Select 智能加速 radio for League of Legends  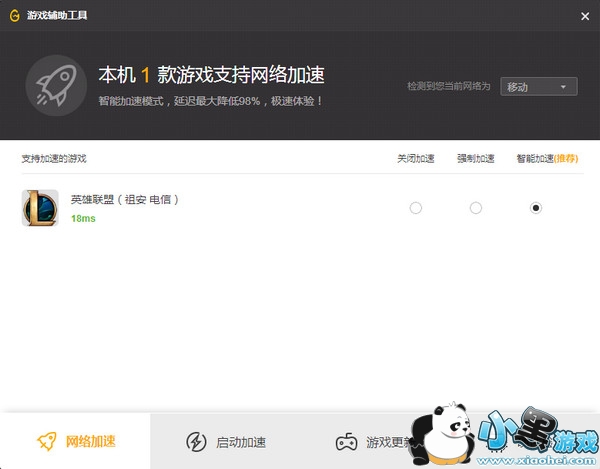536,208
